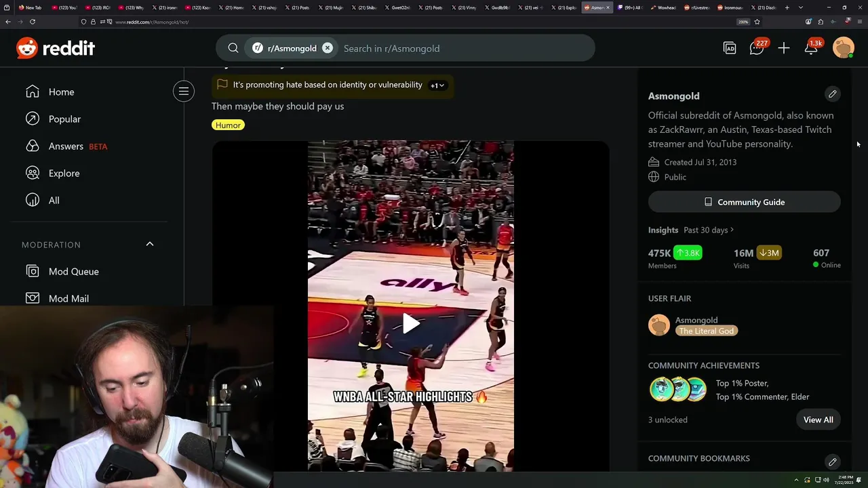Click the Mod Queue icon
868x488 pixels.
pos(33,271)
